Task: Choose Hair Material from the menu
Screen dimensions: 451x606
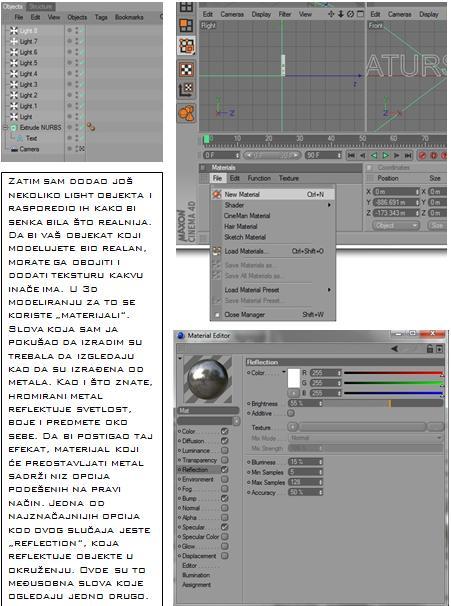Action: tap(240, 226)
